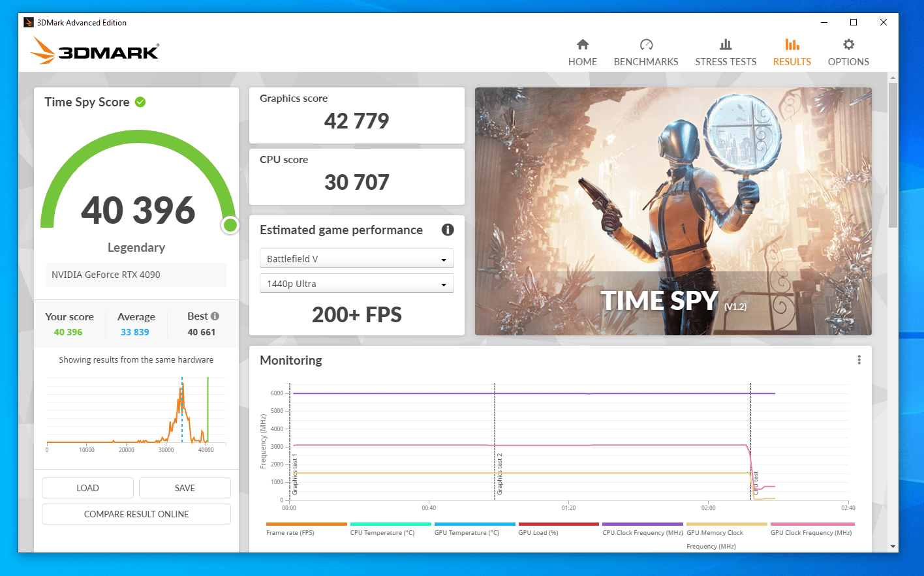This screenshot has width=924, height=576.
Task: Click Your score value 40 396
Action: click(x=69, y=332)
